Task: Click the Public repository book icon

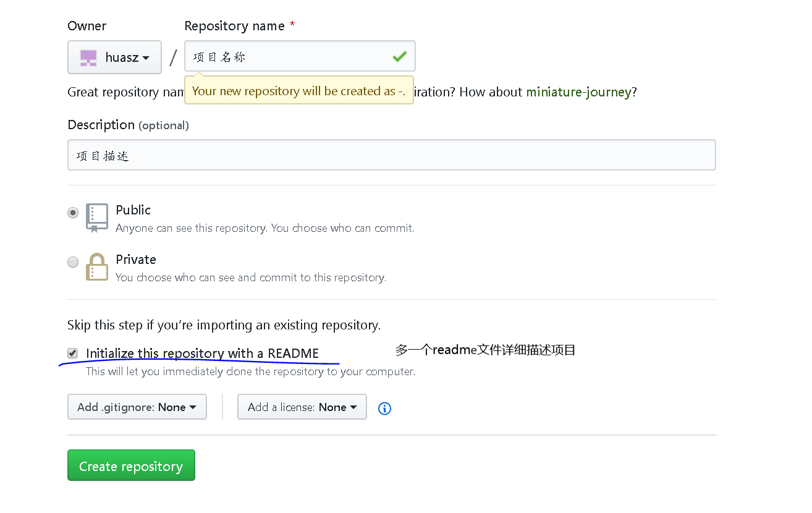Action: click(x=97, y=218)
